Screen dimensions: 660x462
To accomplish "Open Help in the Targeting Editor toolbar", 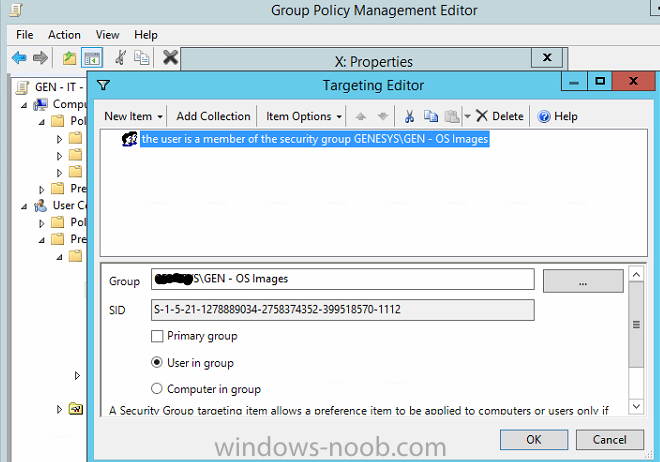I will [x=558, y=116].
